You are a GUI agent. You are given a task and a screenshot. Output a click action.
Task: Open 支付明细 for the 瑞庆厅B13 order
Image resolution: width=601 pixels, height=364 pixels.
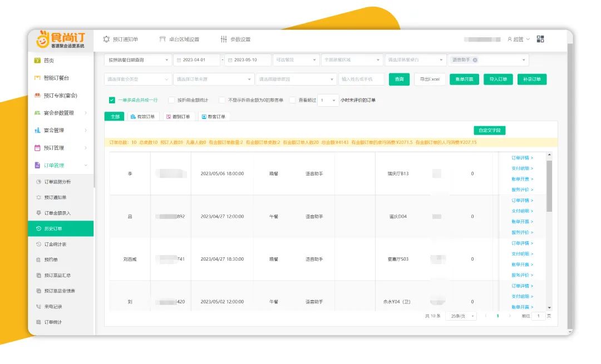coord(522,168)
